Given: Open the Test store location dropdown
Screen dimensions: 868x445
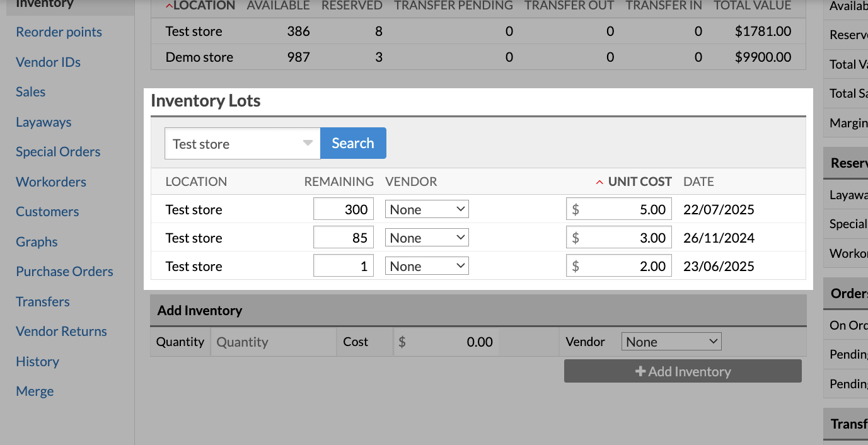Looking at the screenshot, I should click(x=242, y=144).
